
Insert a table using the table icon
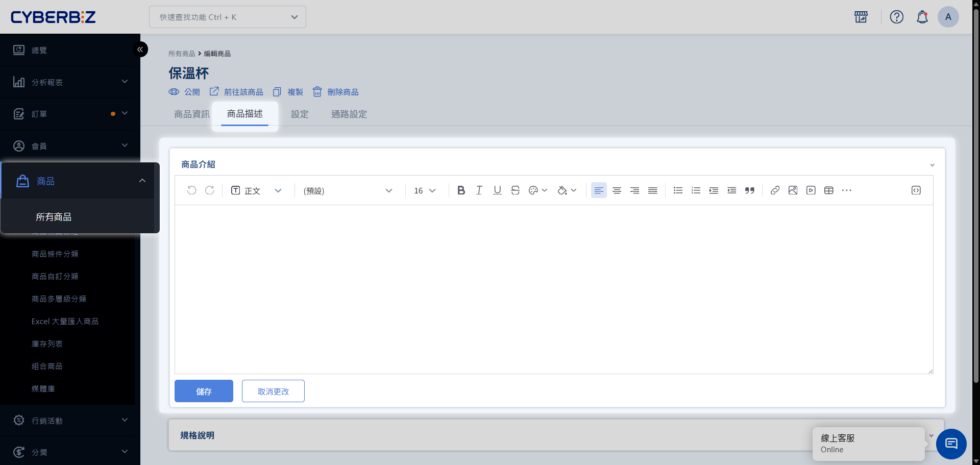828,190
